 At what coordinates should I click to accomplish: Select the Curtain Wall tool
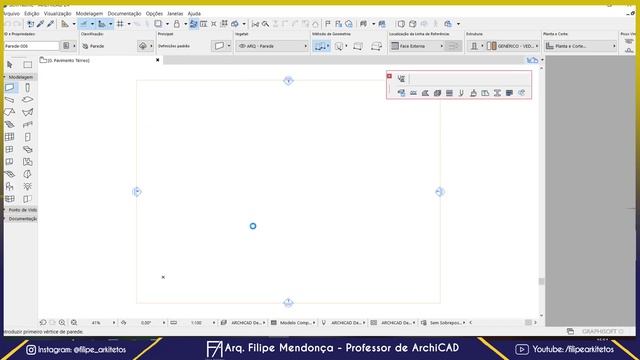coord(10,137)
